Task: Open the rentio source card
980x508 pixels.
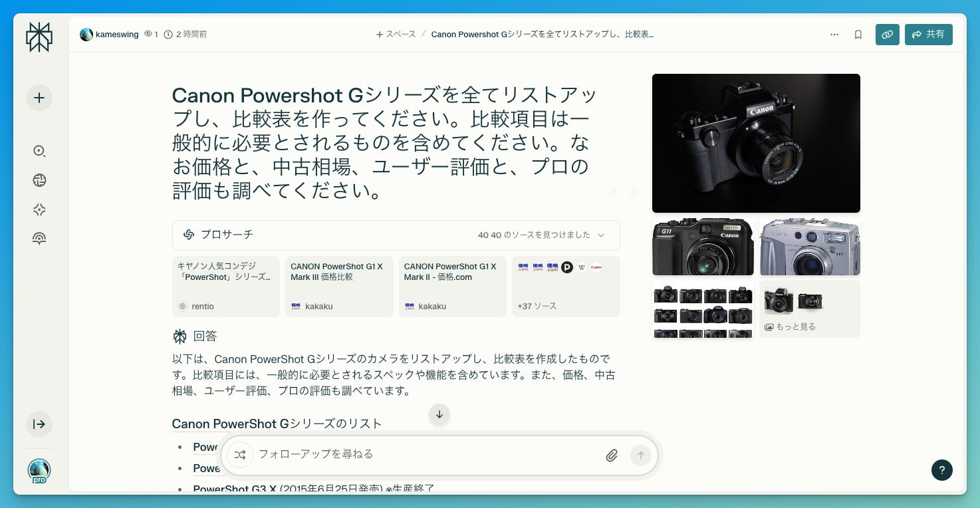Action: tap(226, 287)
